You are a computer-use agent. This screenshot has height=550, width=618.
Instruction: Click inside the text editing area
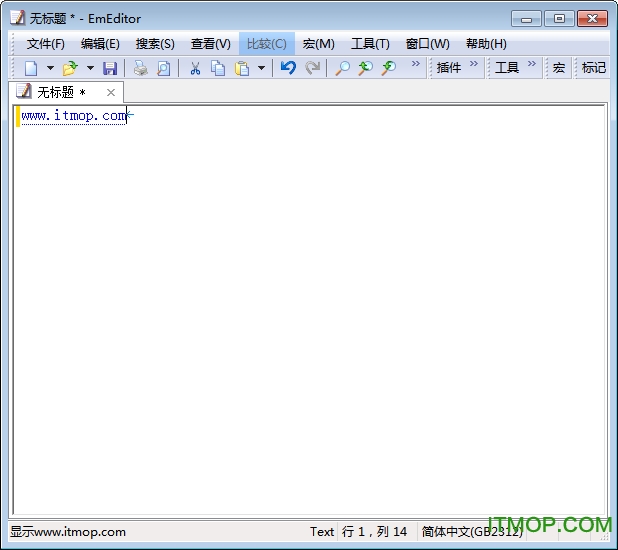coord(309,309)
